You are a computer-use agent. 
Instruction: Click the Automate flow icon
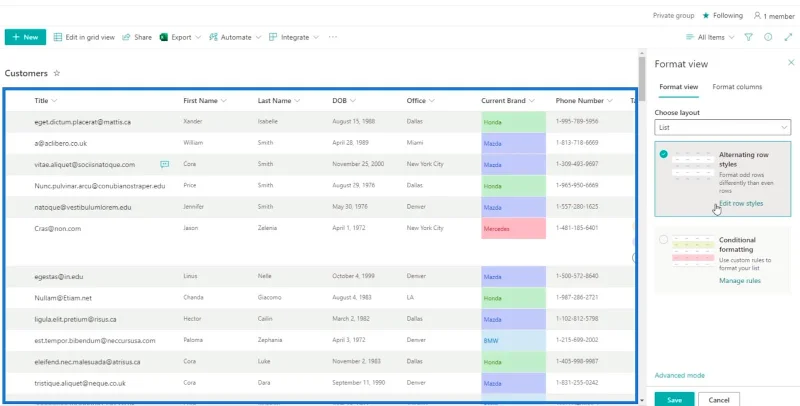pyautogui.click(x=213, y=37)
